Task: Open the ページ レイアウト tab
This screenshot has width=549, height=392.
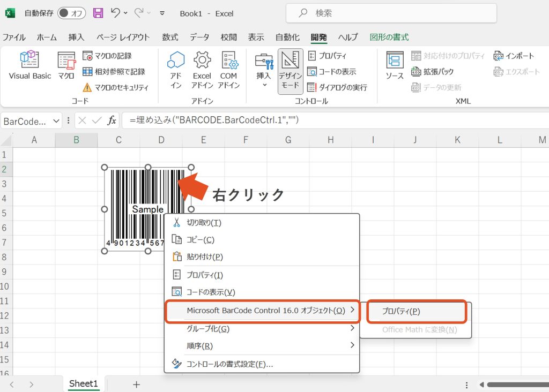Action: click(123, 37)
